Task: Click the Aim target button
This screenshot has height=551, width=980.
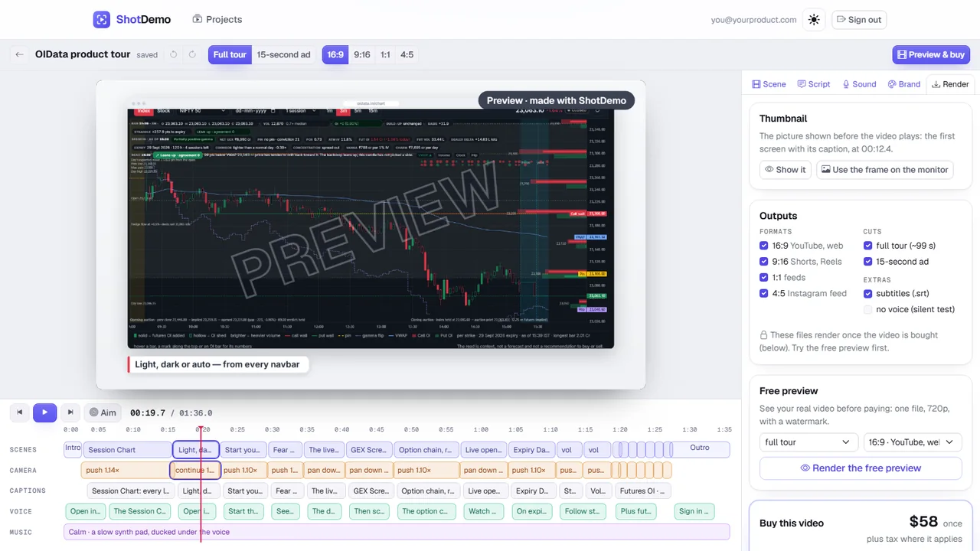Action: 103,412
